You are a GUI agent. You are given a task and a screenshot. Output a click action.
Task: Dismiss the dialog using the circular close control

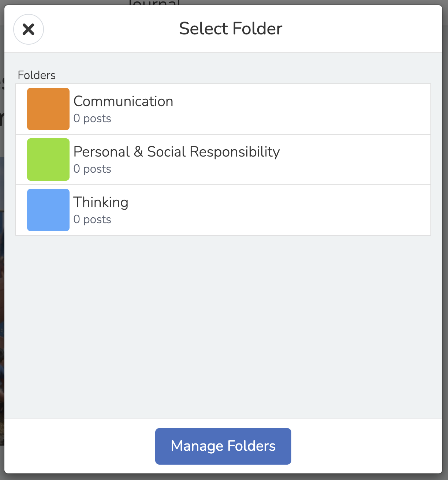coord(29,29)
